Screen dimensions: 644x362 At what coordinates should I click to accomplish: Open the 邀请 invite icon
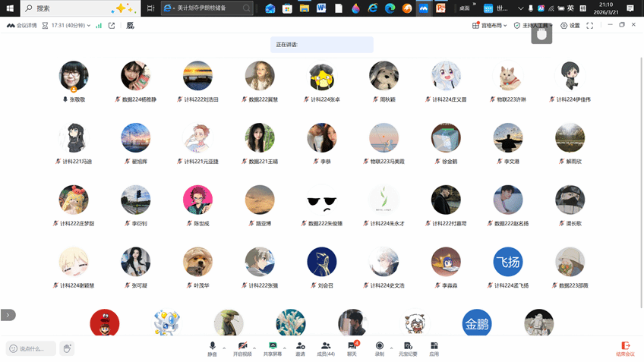click(x=301, y=348)
